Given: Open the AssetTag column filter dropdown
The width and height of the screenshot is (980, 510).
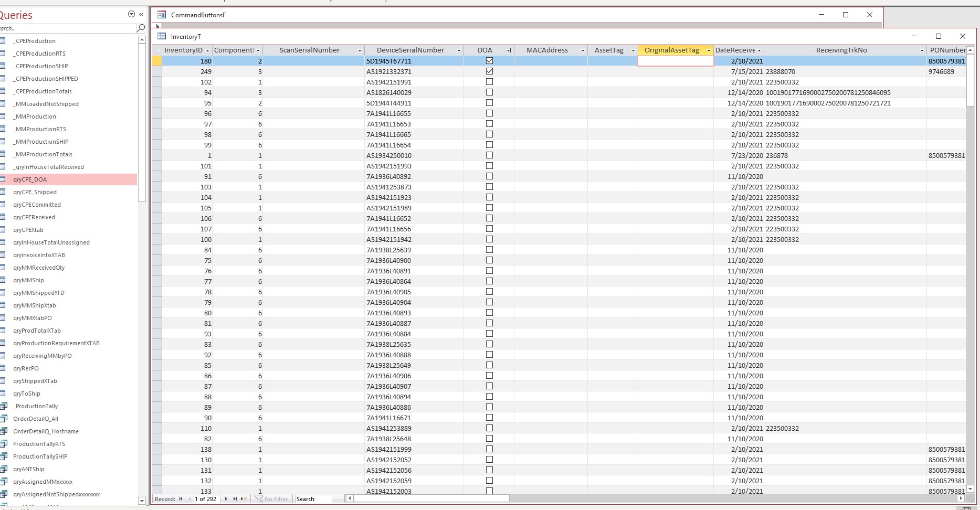Looking at the screenshot, I should click(633, 50).
